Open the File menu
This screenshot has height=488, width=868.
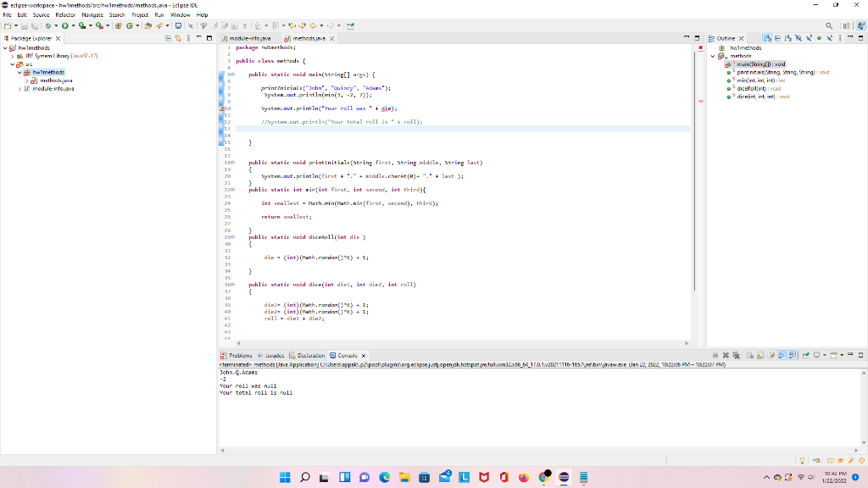tap(7, 15)
